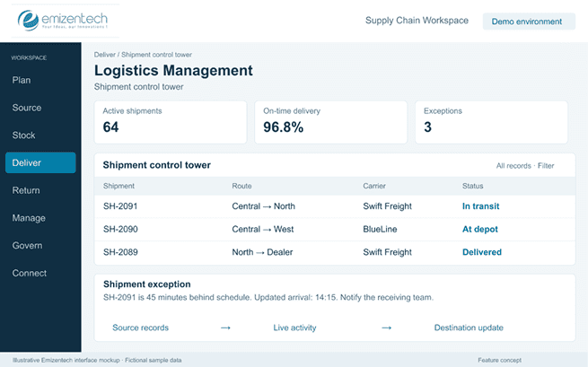Click the Feature concept footer label

pyautogui.click(x=499, y=360)
